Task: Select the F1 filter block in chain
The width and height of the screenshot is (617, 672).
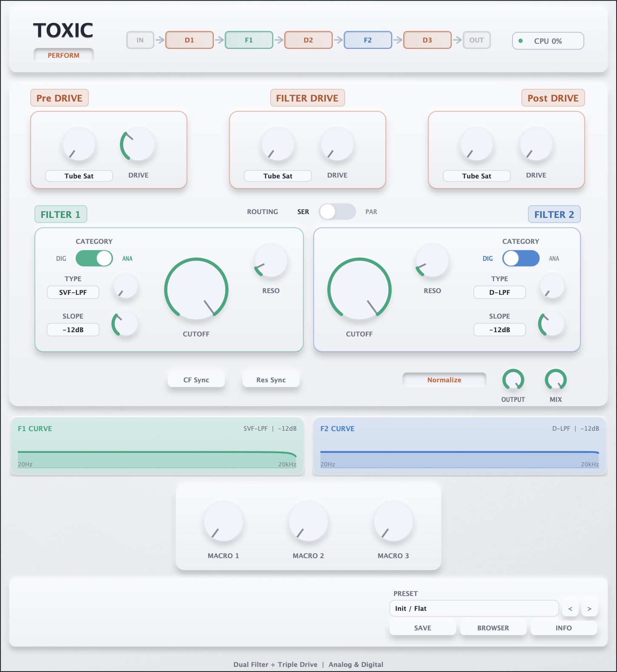Action: [x=249, y=40]
